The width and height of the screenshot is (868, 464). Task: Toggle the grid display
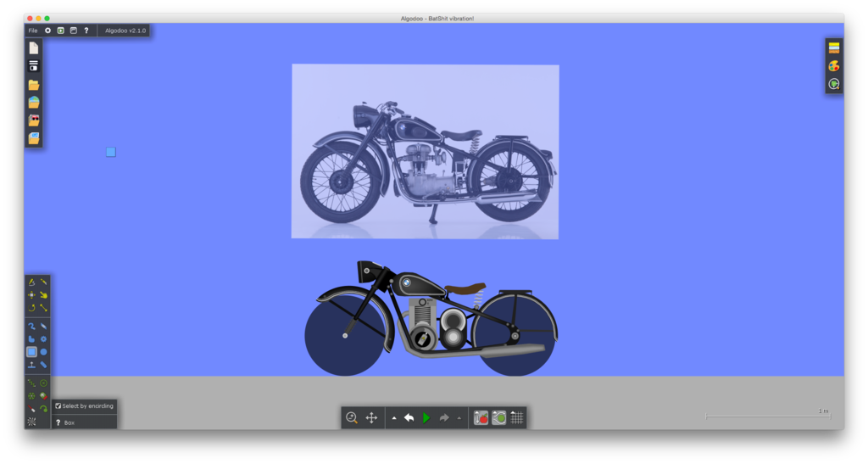[x=517, y=418]
